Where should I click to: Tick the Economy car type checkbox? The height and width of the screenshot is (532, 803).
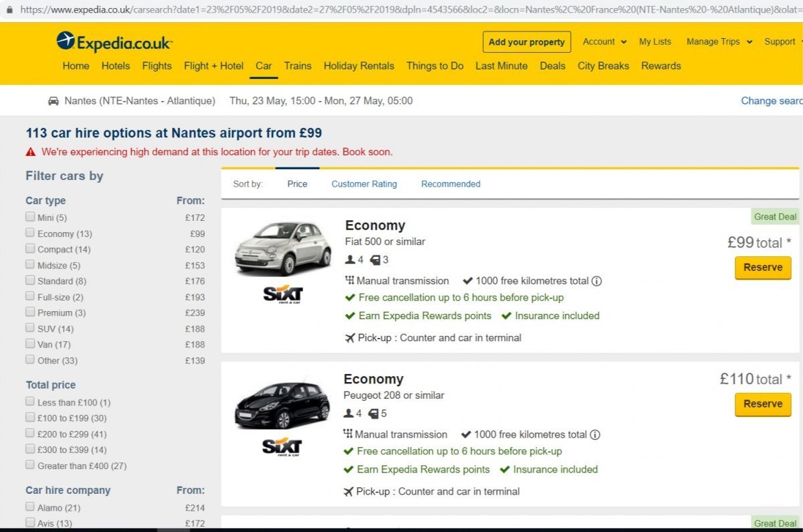(x=30, y=233)
